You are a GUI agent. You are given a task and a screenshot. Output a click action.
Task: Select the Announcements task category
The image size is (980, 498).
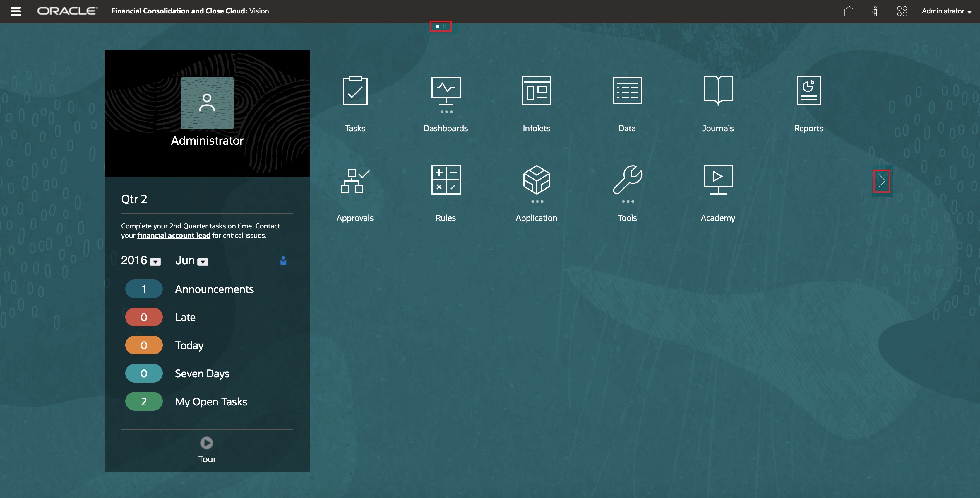[214, 289]
